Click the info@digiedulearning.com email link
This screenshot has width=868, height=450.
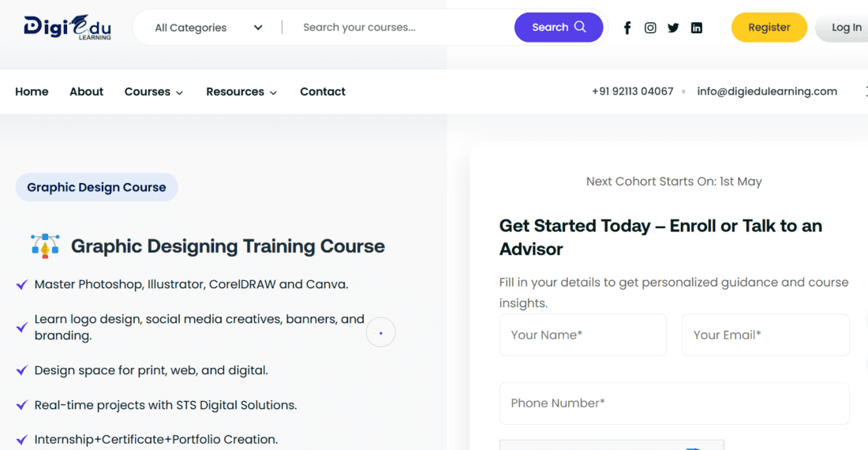pyautogui.click(x=767, y=92)
